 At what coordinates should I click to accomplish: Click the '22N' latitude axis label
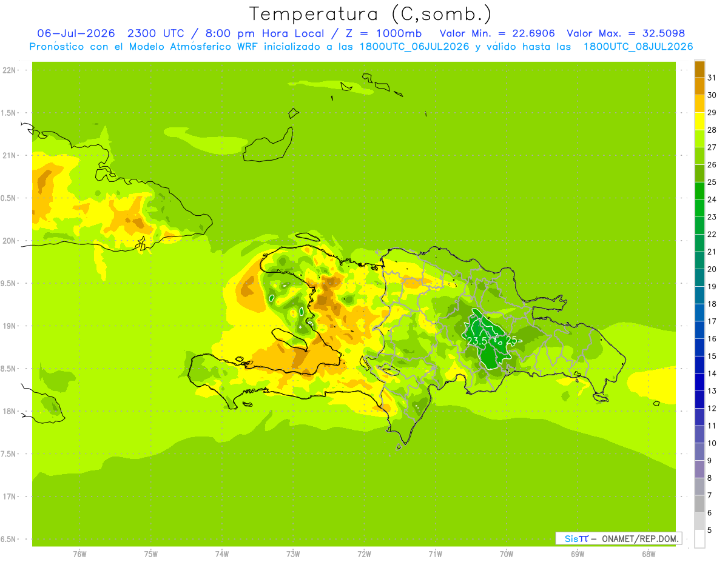[8, 70]
